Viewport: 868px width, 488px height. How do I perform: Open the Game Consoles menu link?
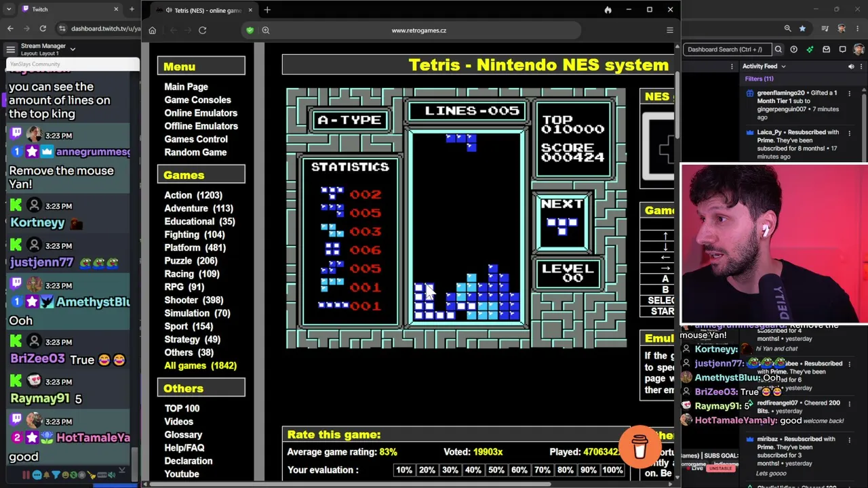coord(197,100)
